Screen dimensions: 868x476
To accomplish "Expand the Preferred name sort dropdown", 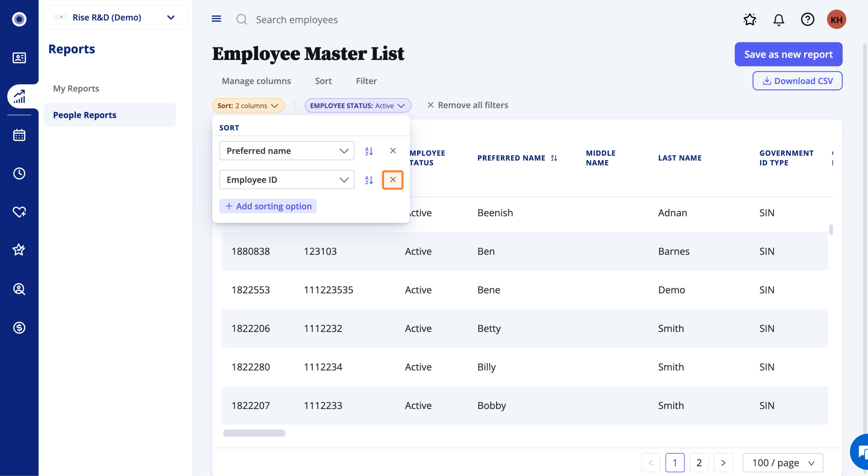I will [286, 151].
